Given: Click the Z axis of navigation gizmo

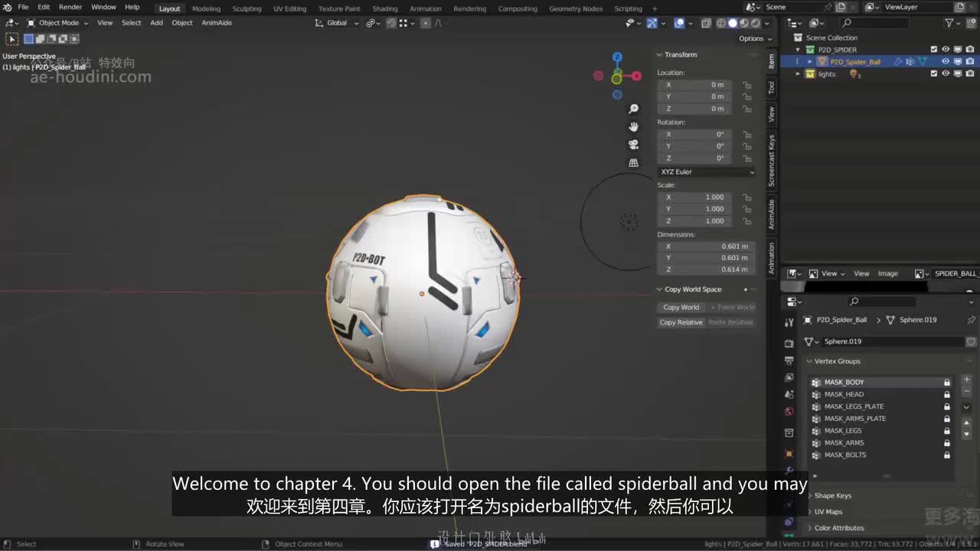Looking at the screenshot, I should point(617,57).
